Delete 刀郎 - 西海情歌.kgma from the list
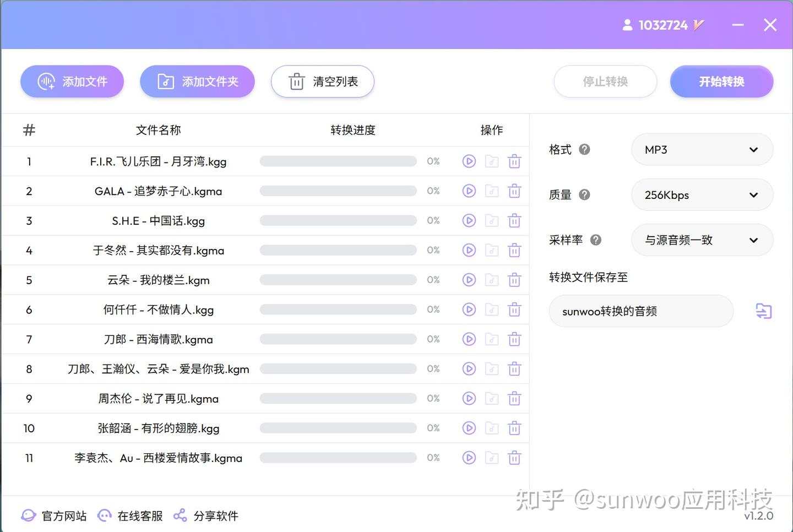Viewport: 793px width, 532px height. point(514,339)
